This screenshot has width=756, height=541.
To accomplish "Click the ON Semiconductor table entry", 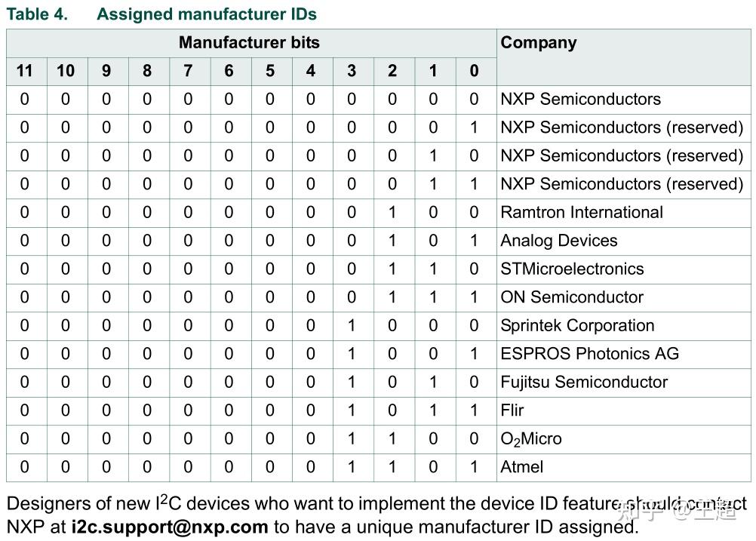I will (572, 297).
